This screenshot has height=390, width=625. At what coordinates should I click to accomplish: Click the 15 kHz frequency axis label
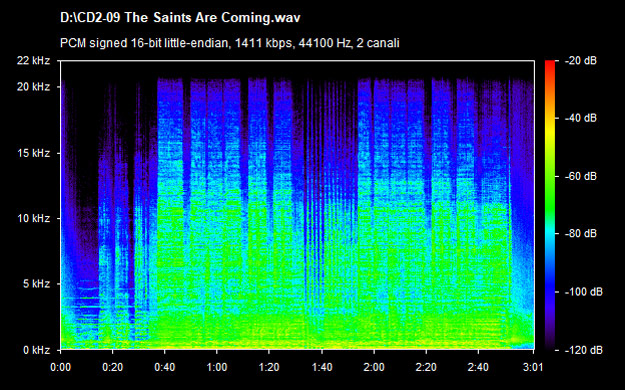pos(33,153)
